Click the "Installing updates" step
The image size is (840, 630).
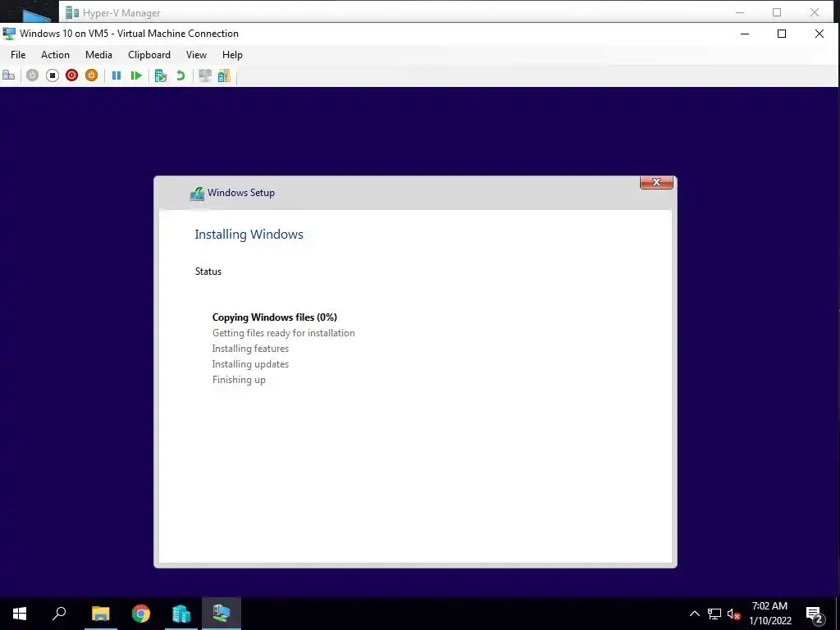(x=250, y=364)
